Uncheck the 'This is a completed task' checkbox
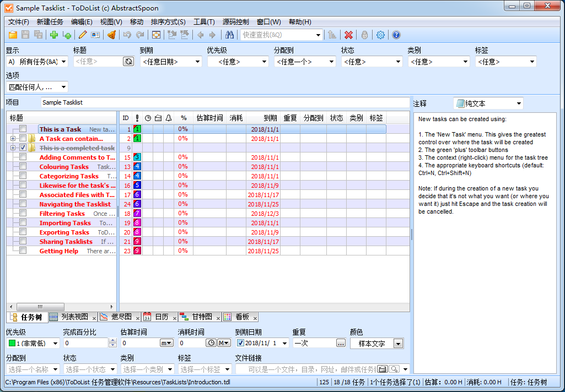 (23, 148)
